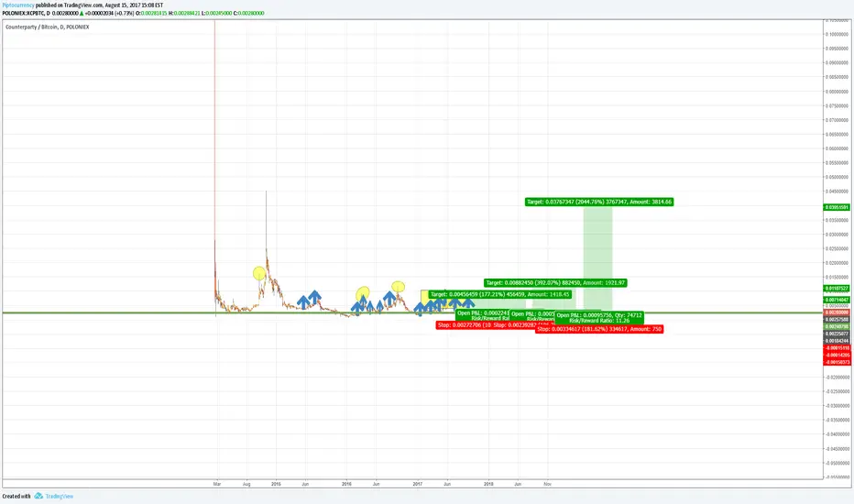Image resolution: width=854 pixels, height=504 pixels.
Task: Click the green up-triangle price change icon
Action: (x=82, y=13)
